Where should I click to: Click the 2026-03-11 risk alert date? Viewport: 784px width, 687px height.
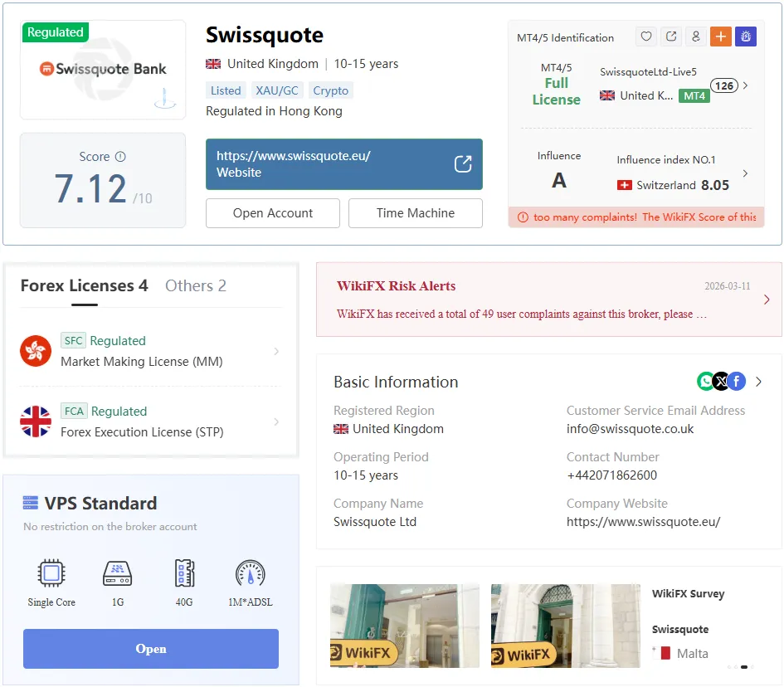coord(727,286)
